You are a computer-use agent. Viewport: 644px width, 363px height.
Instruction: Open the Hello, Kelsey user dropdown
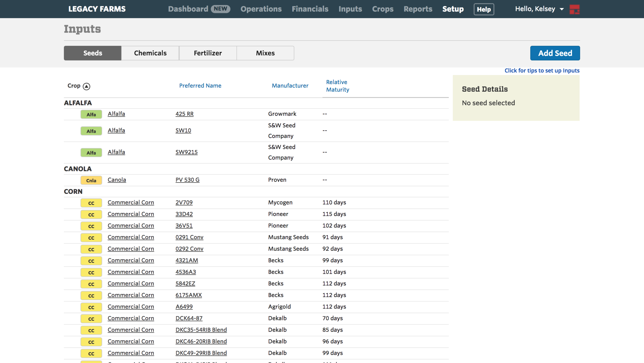[539, 9]
